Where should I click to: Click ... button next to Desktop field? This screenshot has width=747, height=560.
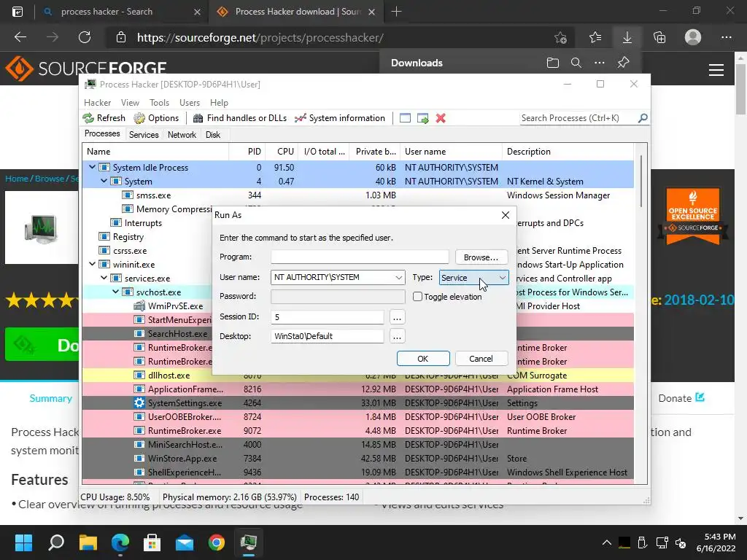[x=397, y=336]
